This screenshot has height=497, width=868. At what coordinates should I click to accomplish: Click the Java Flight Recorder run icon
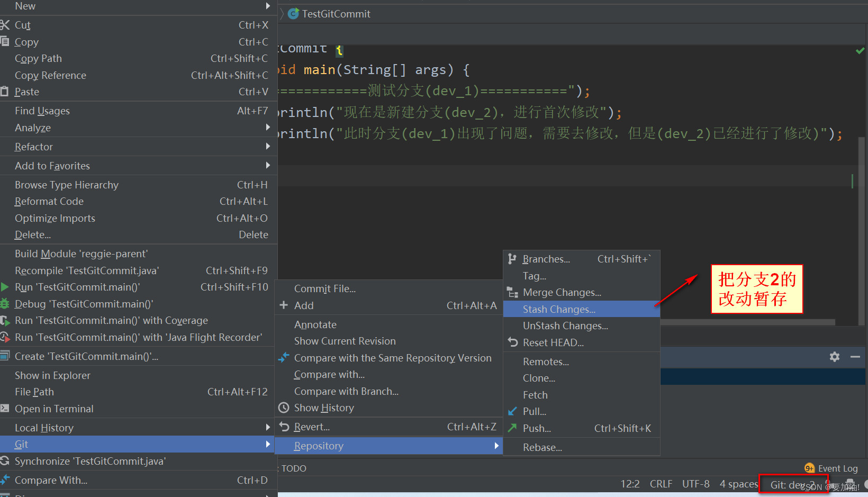[x=5, y=337]
